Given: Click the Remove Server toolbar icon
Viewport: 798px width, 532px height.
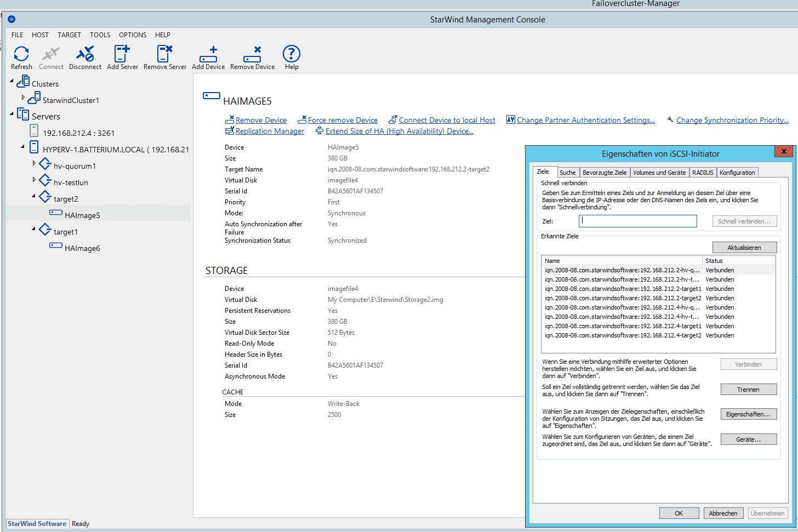Looking at the screenshot, I should point(164,54).
